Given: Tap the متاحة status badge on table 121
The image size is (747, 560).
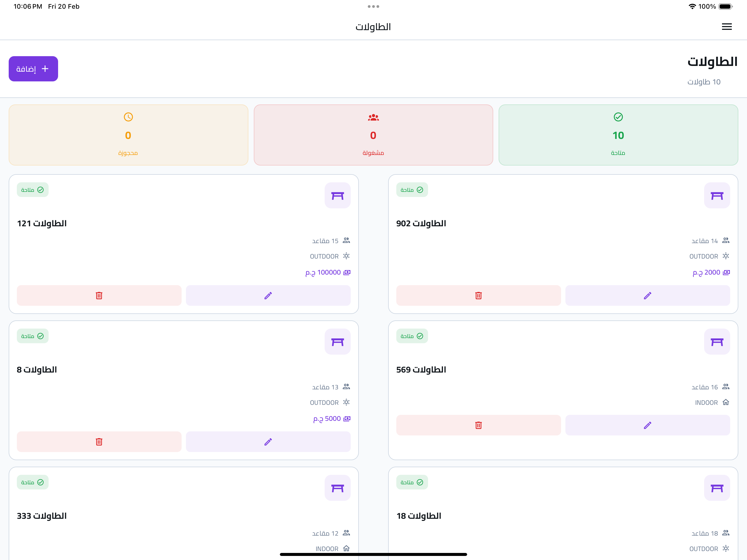Looking at the screenshot, I should point(33,190).
